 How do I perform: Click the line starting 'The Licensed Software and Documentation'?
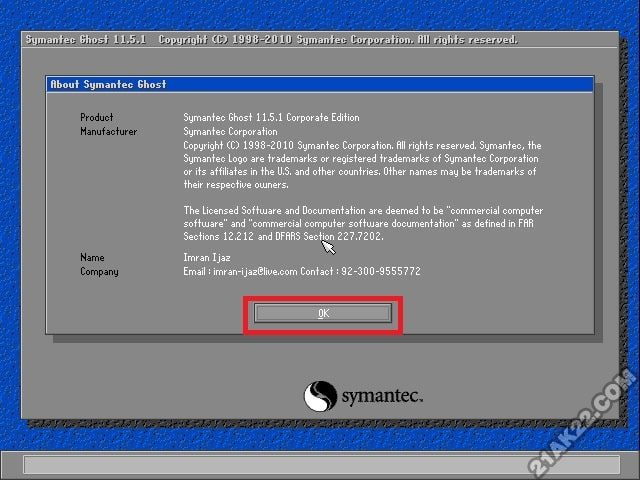coord(363,211)
